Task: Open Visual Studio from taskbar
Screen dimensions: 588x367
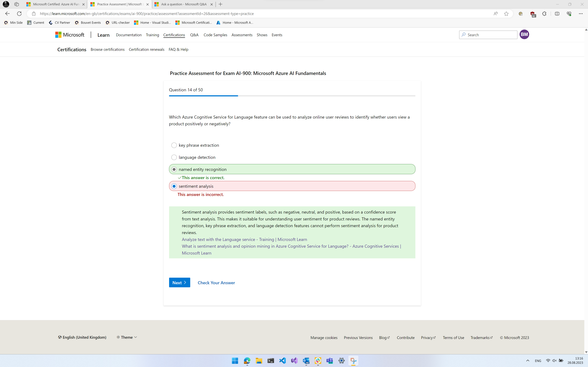Action: point(294,361)
